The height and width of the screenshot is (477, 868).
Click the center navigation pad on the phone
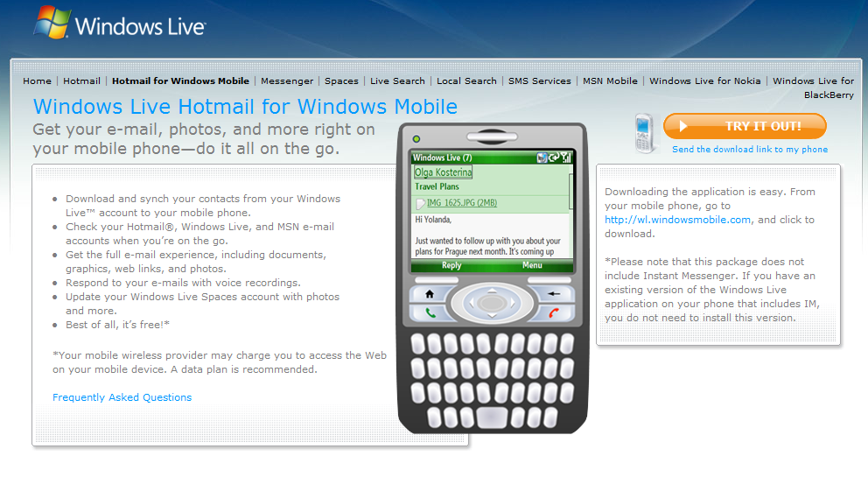coord(492,303)
